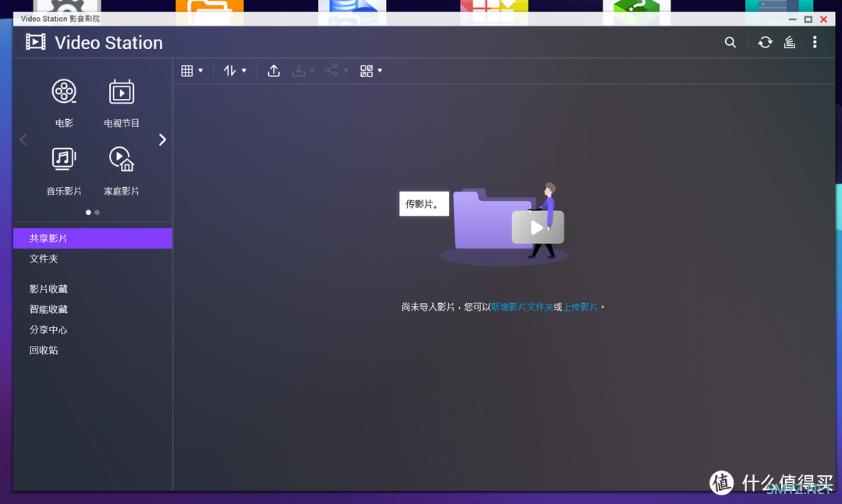842x504 pixels.
Task: Open the green help desktop icon
Action: pyautogui.click(x=636, y=12)
